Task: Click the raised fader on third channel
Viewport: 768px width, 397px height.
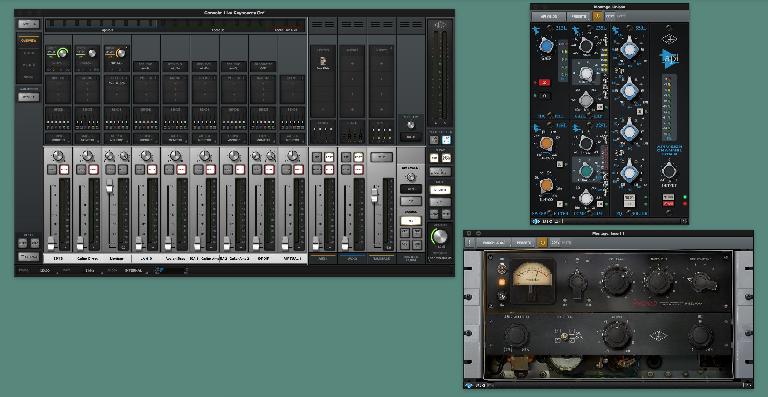Action: point(110,186)
